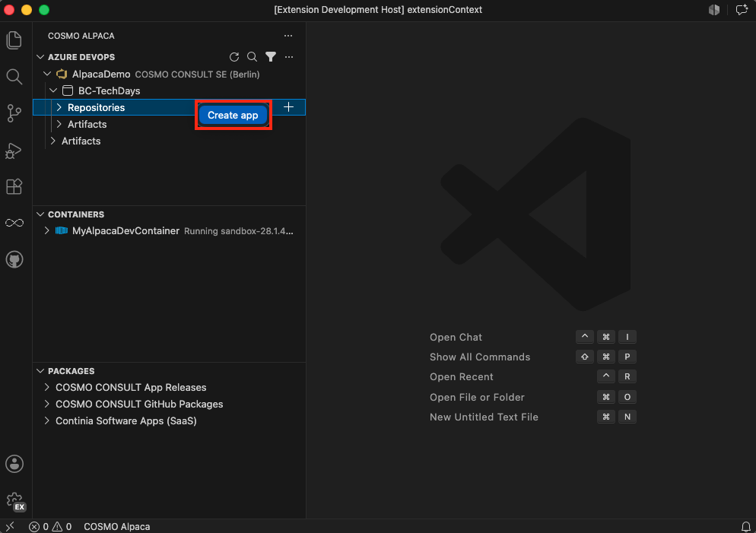Open warnings indicator in status bar

click(x=62, y=527)
